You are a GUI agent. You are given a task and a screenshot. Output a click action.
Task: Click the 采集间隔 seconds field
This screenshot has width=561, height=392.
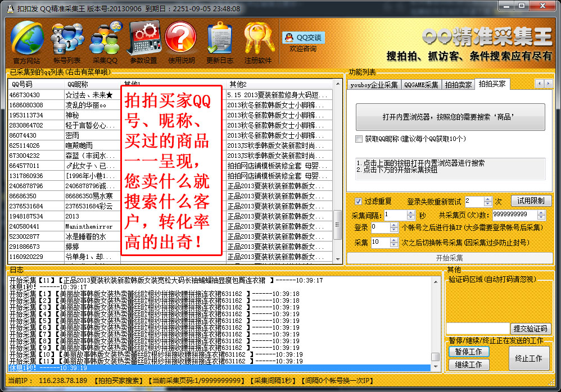[395, 215]
